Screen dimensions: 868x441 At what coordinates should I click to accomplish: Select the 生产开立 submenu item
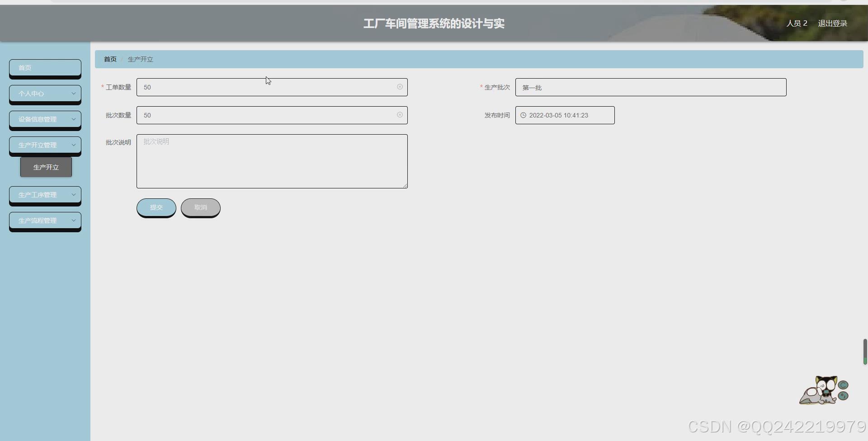(46, 167)
